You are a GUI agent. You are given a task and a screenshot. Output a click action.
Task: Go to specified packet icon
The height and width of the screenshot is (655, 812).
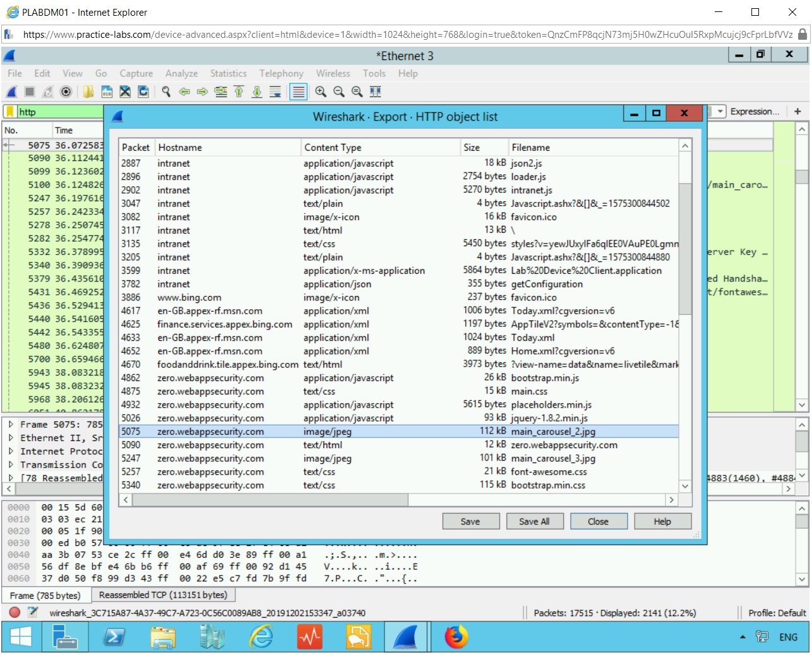click(x=220, y=92)
